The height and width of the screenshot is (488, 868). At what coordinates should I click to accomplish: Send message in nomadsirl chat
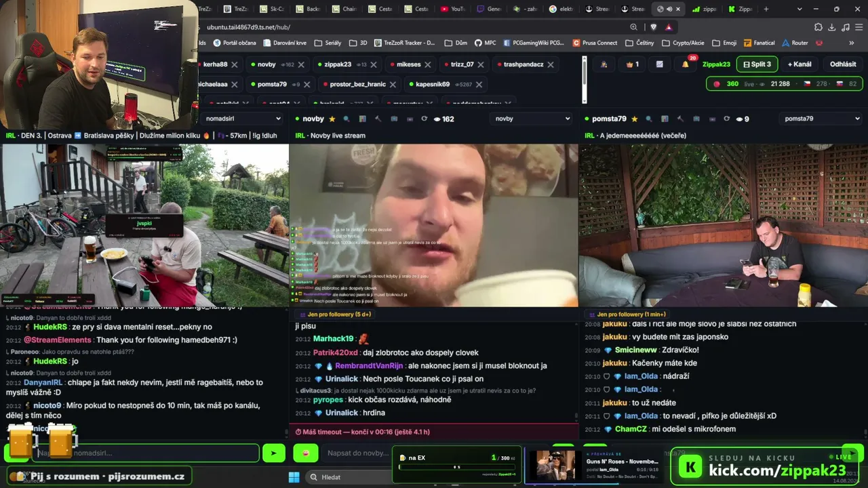click(x=273, y=453)
